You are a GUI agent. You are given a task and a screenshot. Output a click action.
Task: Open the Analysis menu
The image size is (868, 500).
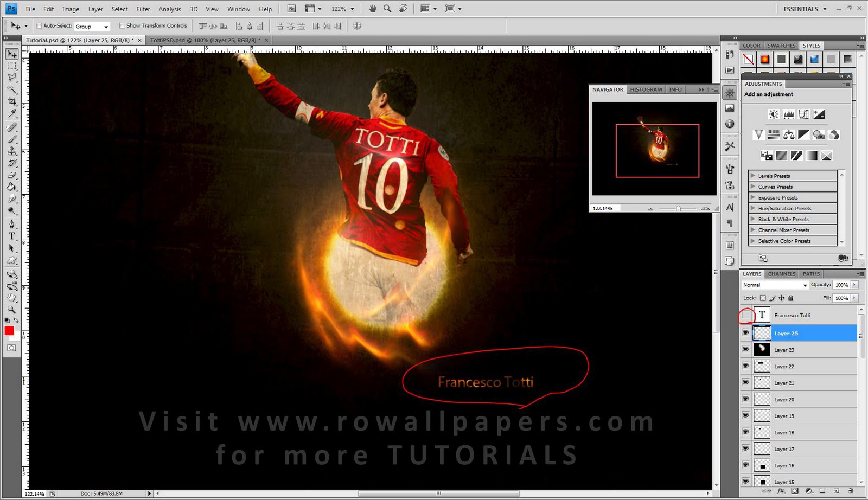click(x=170, y=9)
